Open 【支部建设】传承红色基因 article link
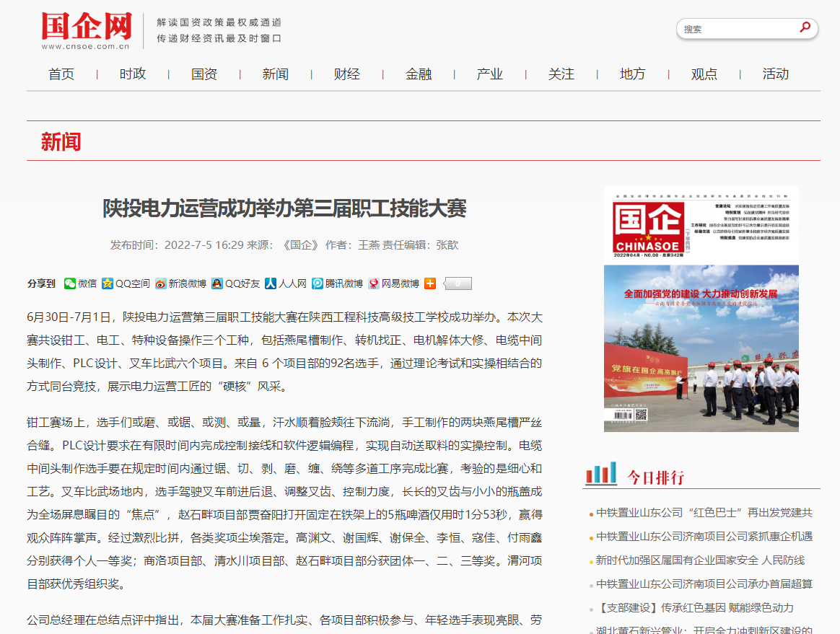 click(696, 608)
